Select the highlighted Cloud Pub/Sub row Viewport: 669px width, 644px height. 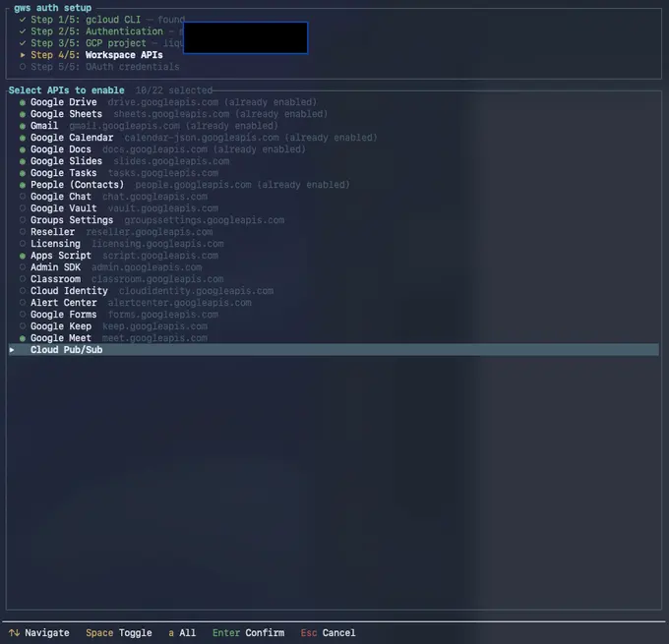[334, 350]
